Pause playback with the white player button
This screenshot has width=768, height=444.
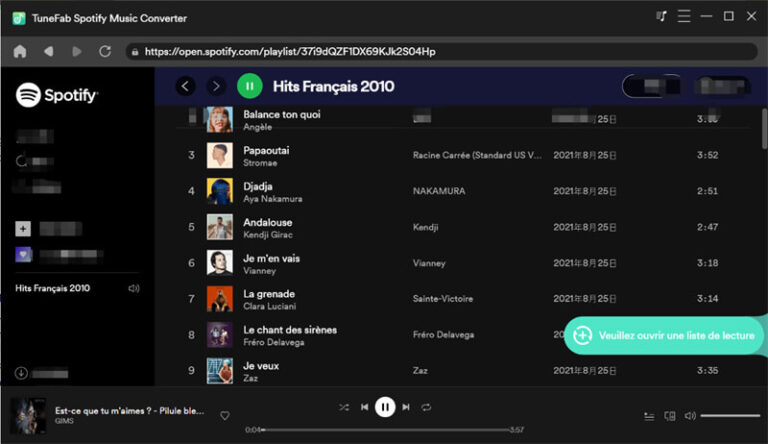click(x=385, y=407)
